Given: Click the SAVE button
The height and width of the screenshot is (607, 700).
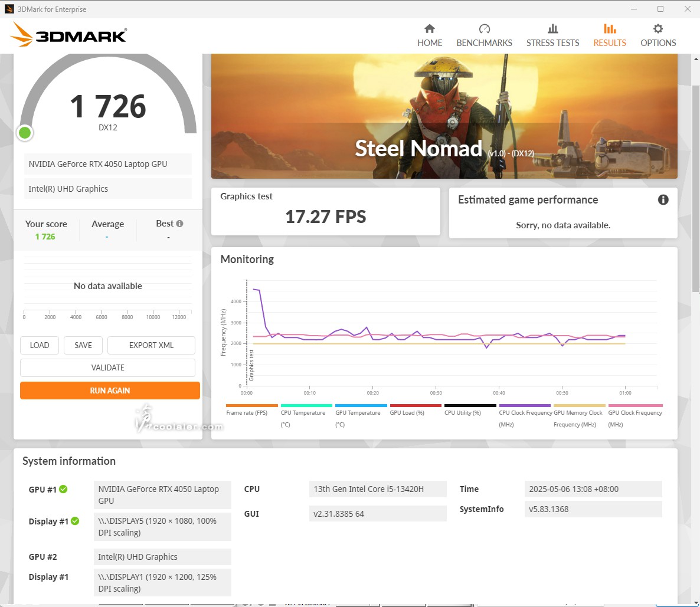Looking at the screenshot, I should tap(83, 346).
